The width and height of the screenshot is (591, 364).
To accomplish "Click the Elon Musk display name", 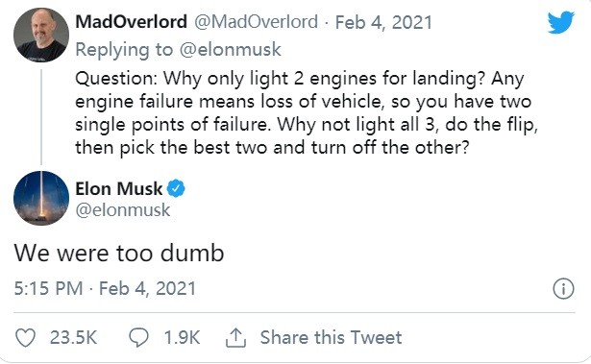I will pos(119,188).
